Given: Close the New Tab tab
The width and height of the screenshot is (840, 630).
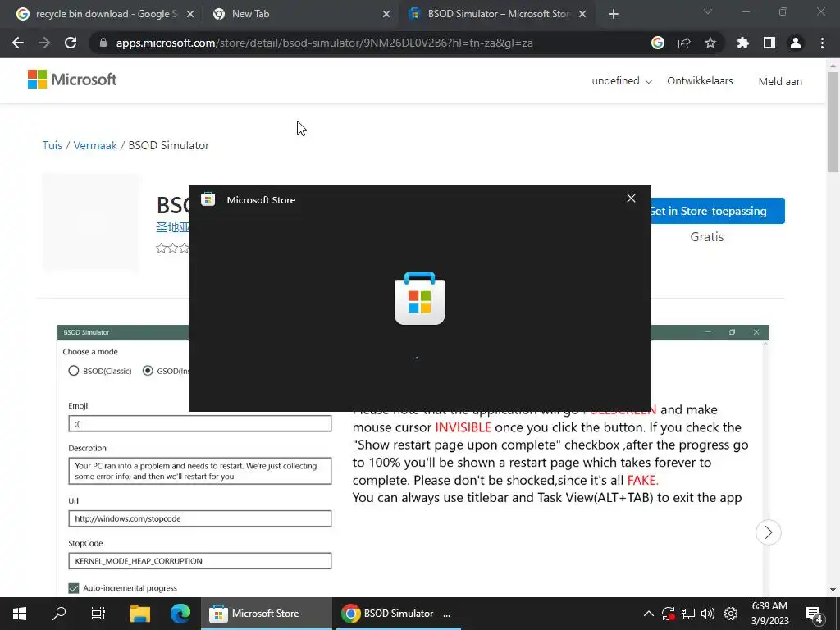Looking at the screenshot, I should click(x=386, y=14).
